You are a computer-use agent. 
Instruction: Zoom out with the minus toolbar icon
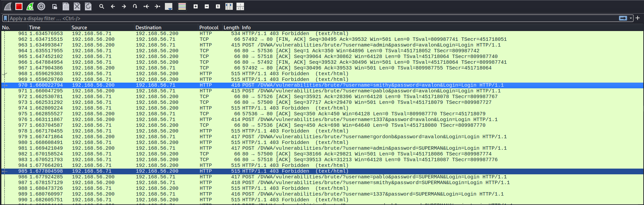click(x=207, y=6)
